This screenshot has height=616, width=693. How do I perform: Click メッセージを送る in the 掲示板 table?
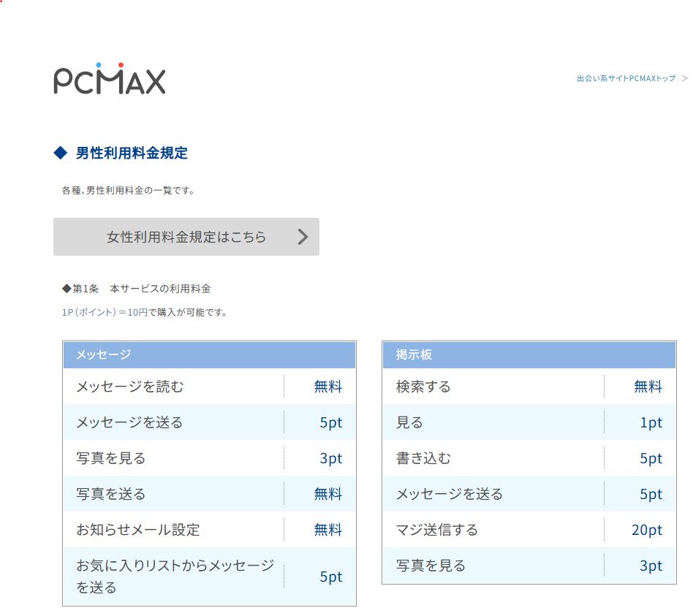pos(450,494)
